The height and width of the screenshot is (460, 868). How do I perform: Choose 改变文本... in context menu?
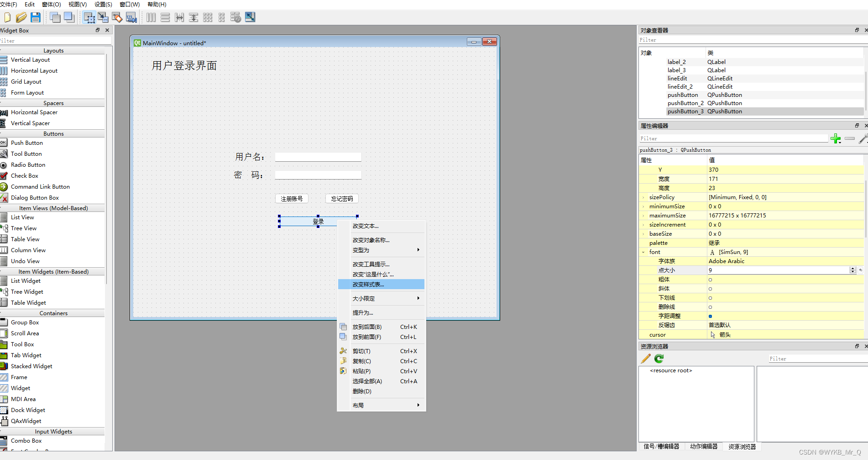tap(381, 226)
